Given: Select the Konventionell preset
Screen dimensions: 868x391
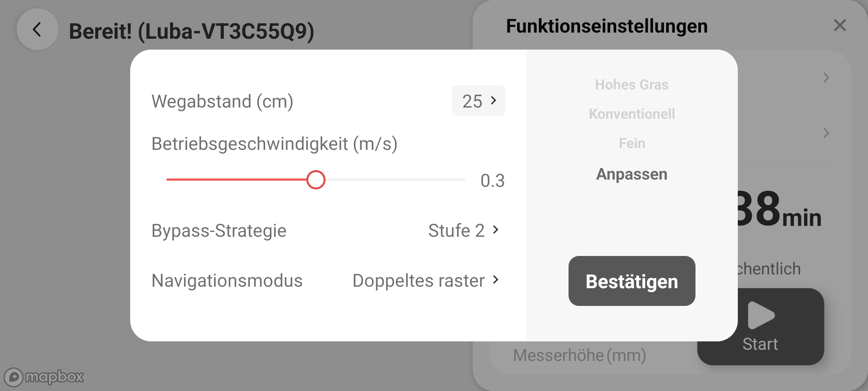Looking at the screenshot, I should (631, 114).
